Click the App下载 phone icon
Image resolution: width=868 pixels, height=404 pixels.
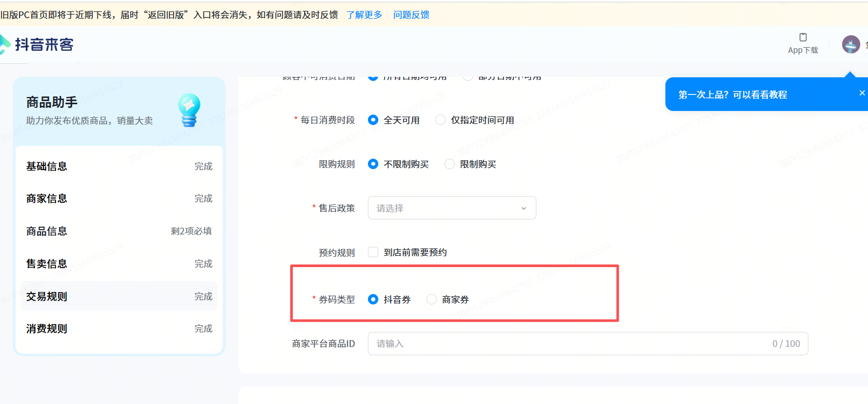(803, 37)
